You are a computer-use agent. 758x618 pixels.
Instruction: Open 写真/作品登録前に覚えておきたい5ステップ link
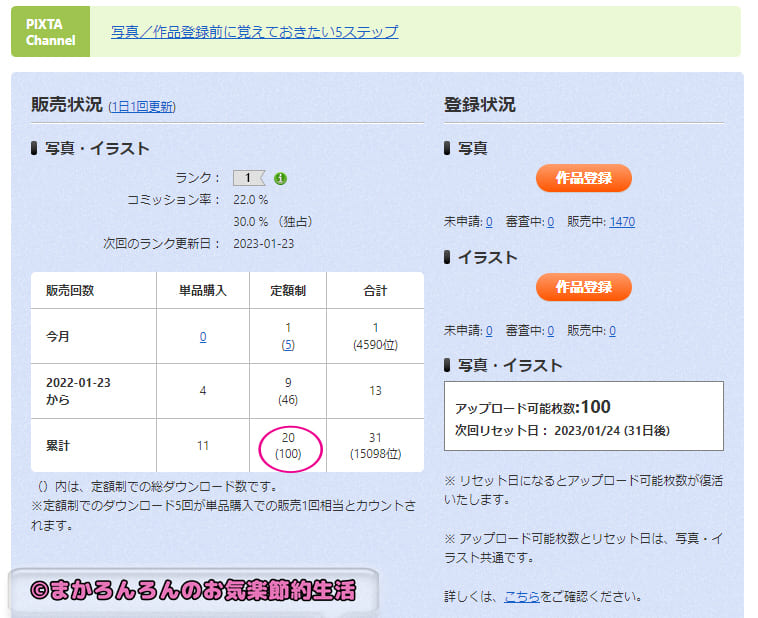[x=255, y=32]
